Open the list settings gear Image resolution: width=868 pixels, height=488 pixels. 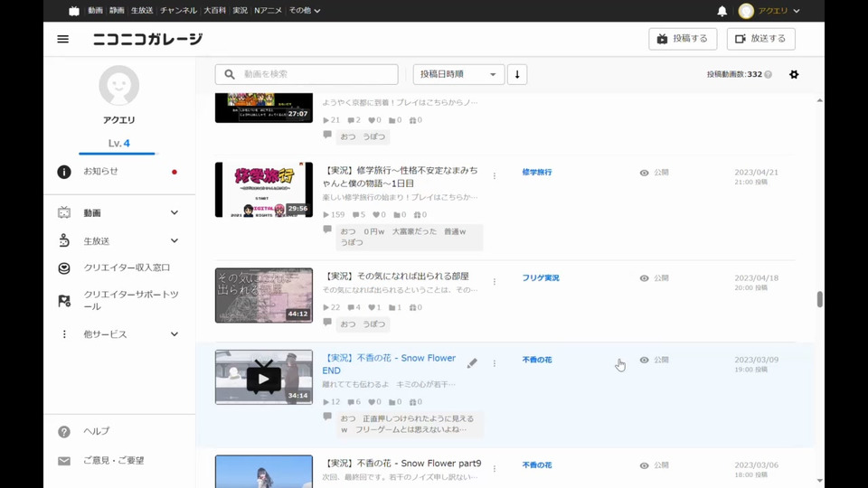794,74
